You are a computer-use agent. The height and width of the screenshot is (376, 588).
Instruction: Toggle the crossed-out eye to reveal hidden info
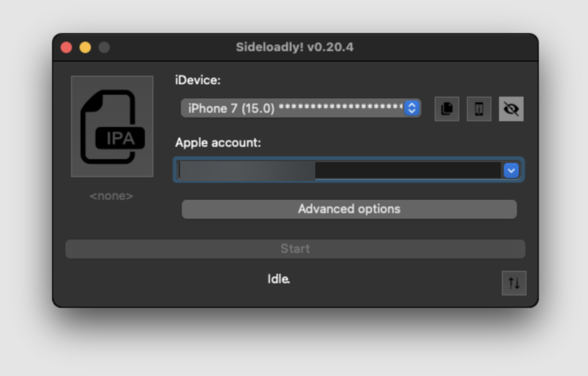coord(511,108)
